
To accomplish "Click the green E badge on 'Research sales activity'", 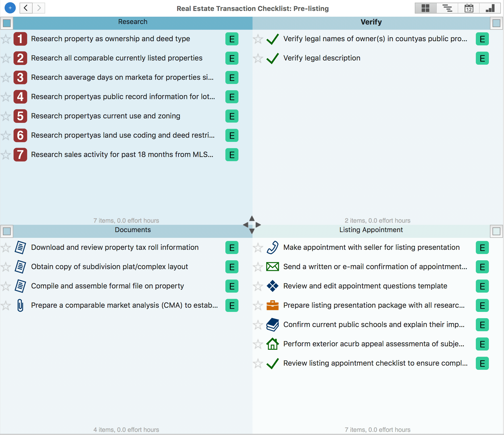I will (x=232, y=154).
